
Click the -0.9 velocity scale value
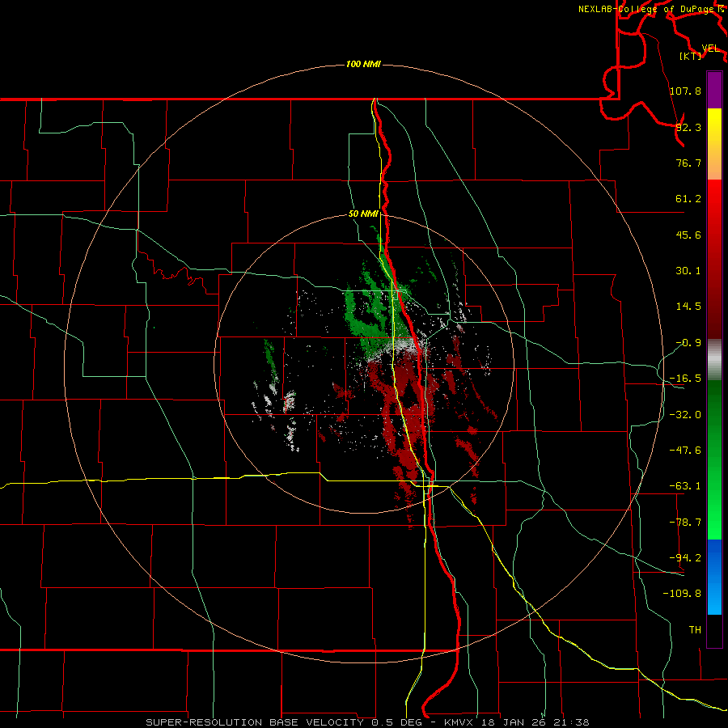[x=688, y=343]
